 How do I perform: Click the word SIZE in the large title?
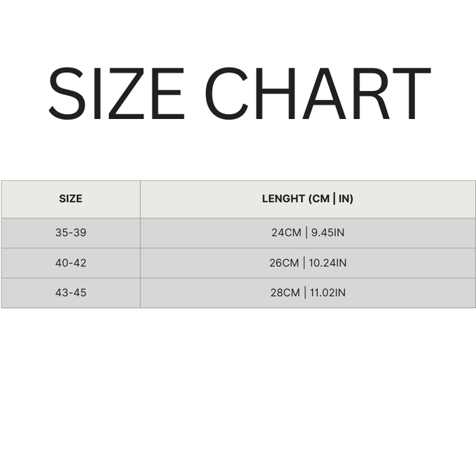(x=116, y=94)
